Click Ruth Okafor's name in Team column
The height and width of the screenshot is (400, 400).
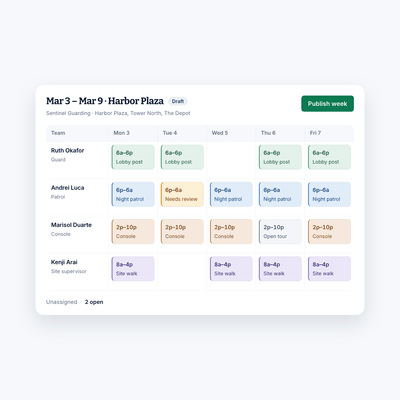pos(67,151)
